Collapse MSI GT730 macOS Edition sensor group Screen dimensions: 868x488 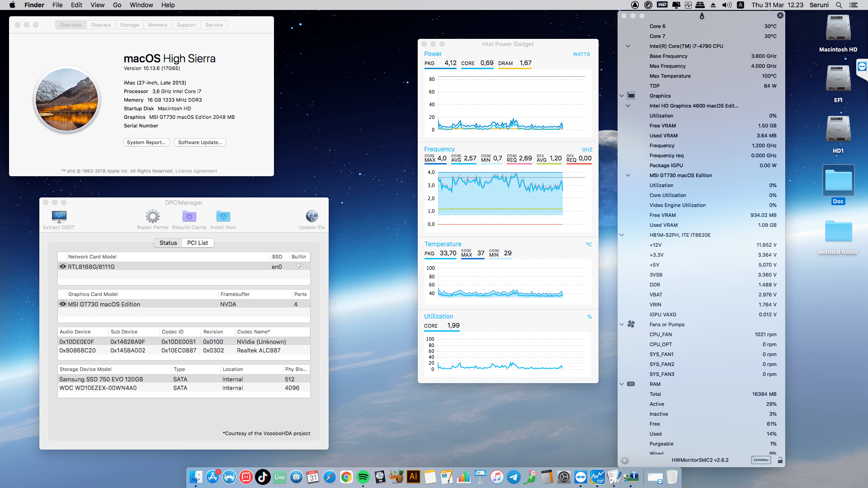click(628, 175)
